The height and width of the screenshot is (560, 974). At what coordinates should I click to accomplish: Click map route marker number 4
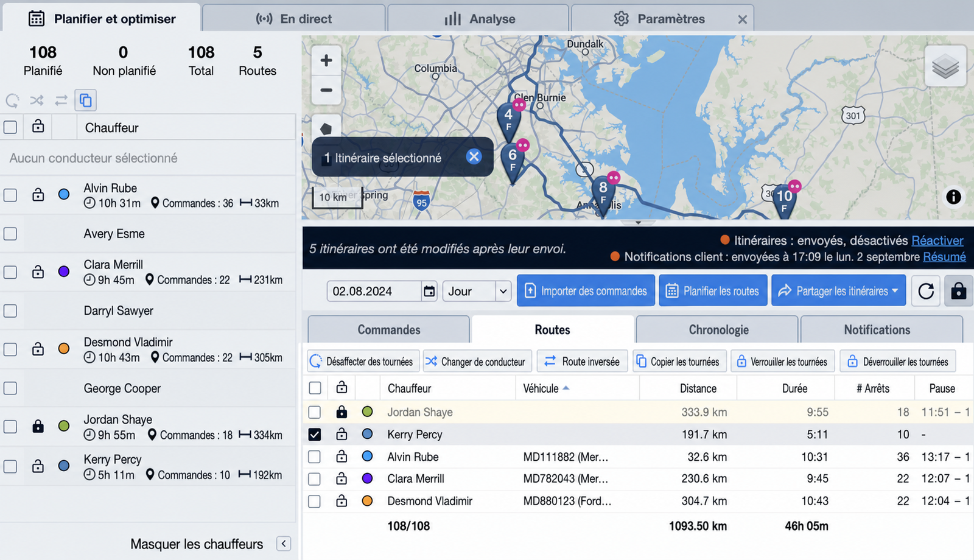(x=508, y=121)
